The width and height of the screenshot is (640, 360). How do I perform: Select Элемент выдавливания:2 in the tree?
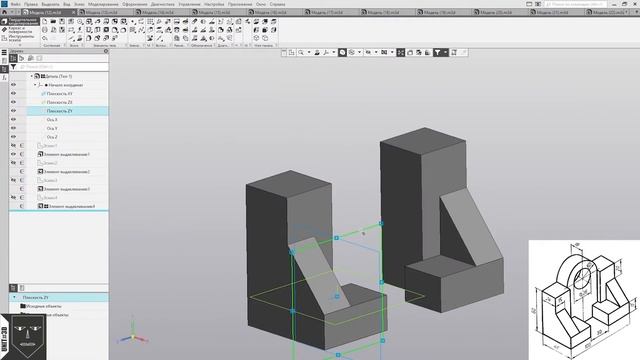point(67,172)
